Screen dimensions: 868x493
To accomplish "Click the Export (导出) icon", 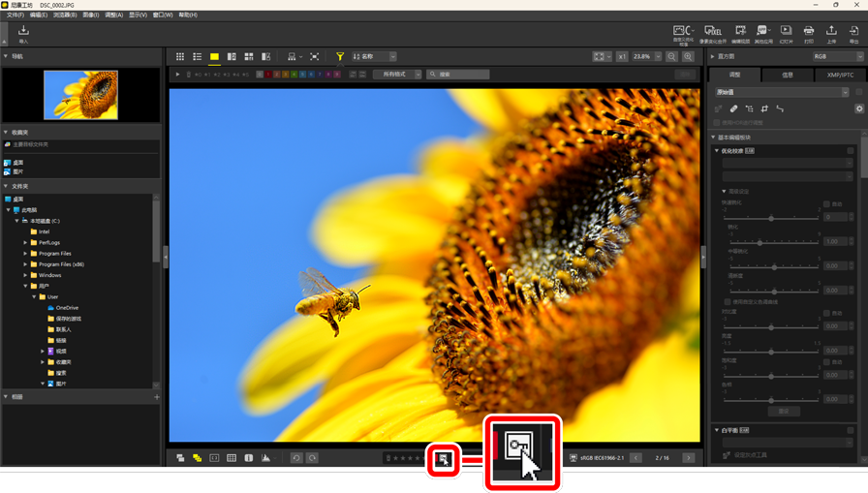I will 853,34.
